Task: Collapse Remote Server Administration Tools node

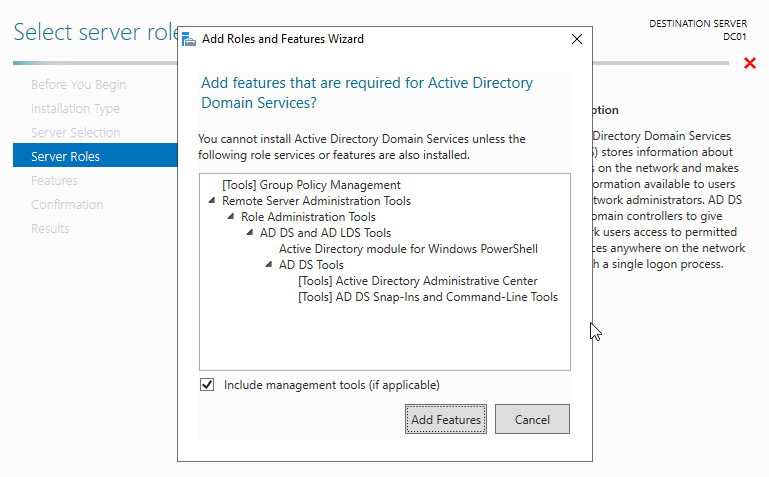Action: coord(212,201)
